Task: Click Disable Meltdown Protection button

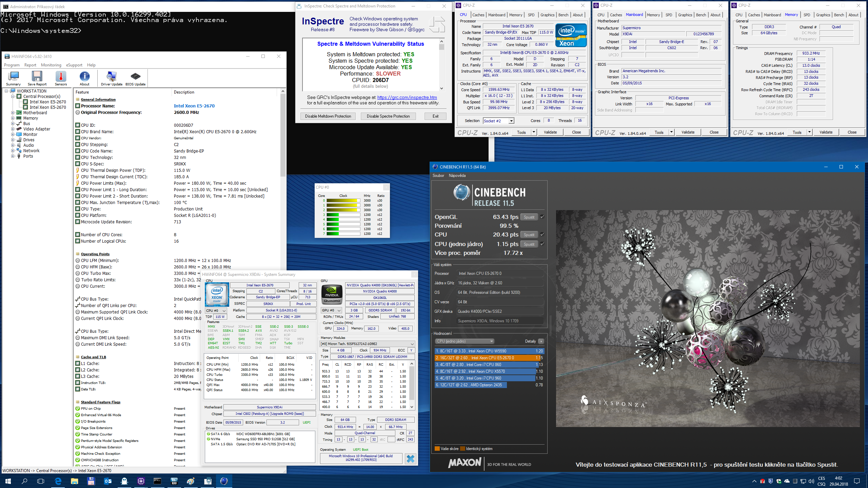Action: [x=328, y=116]
